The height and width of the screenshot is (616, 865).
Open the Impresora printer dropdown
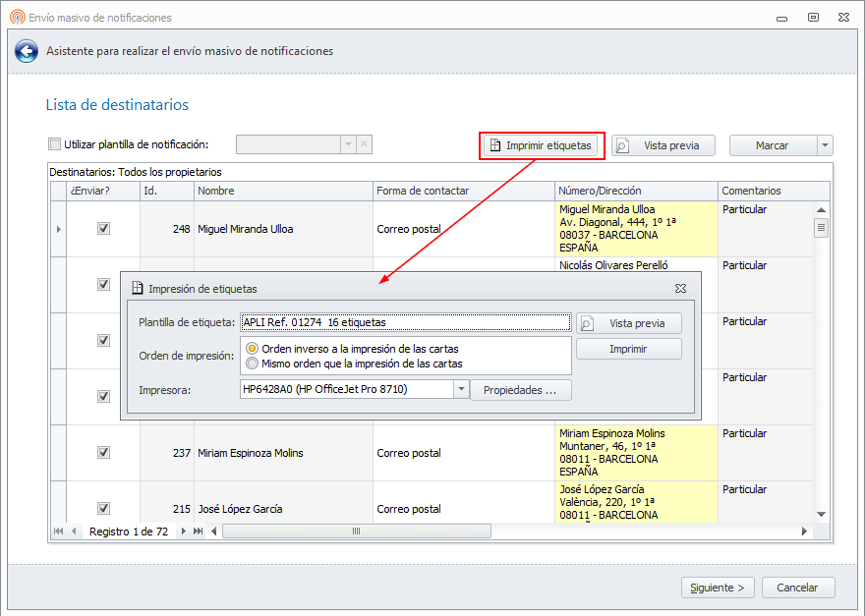click(x=460, y=390)
